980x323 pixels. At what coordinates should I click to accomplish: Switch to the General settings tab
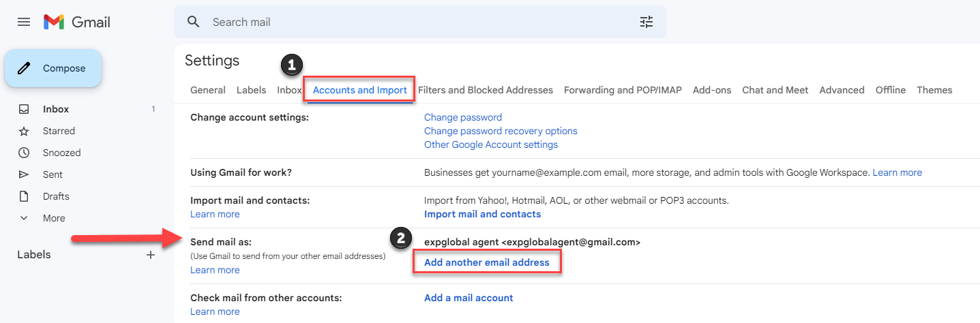[x=208, y=90]
